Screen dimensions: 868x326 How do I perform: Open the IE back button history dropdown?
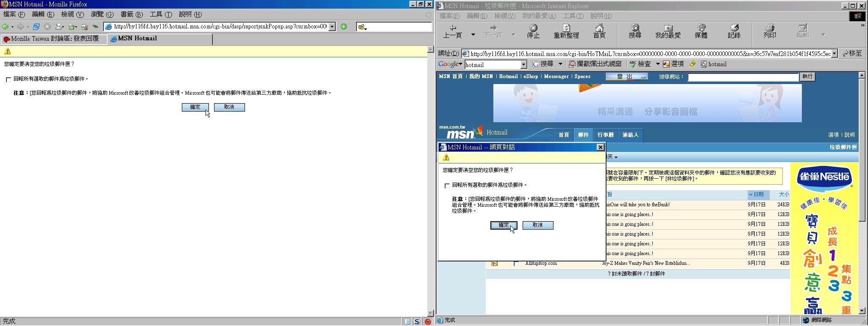pyautogui.click(x=473, y=34)
